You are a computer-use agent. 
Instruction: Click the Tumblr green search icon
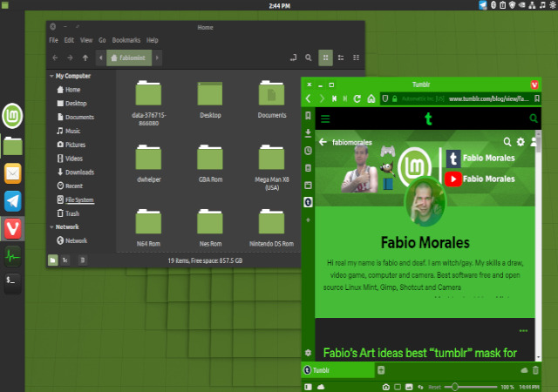(533, 118)
